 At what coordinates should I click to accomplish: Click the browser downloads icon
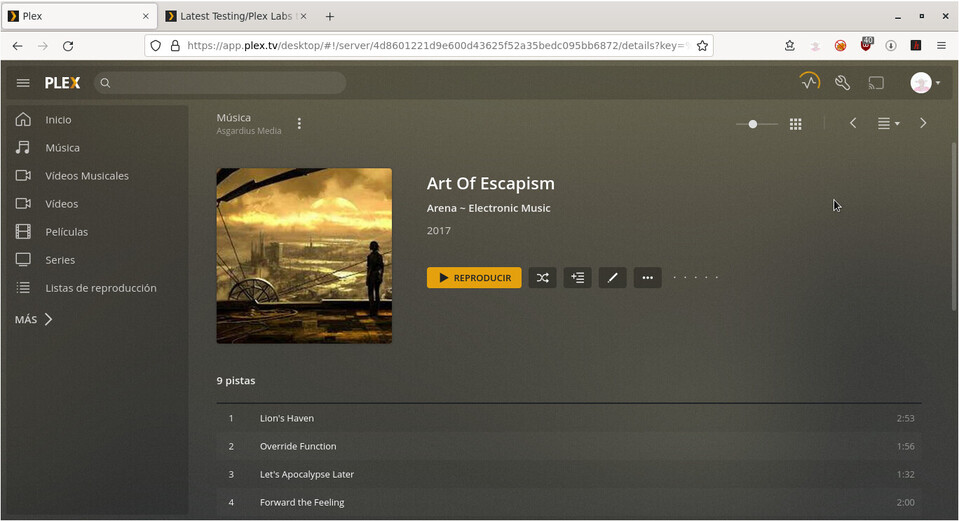tap(890, 46)
